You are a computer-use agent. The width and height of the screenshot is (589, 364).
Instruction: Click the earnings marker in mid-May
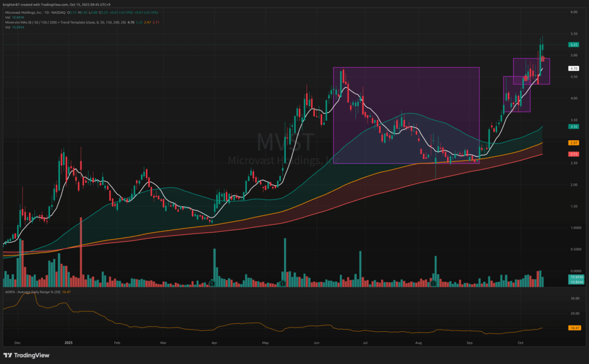click(283, 283)
